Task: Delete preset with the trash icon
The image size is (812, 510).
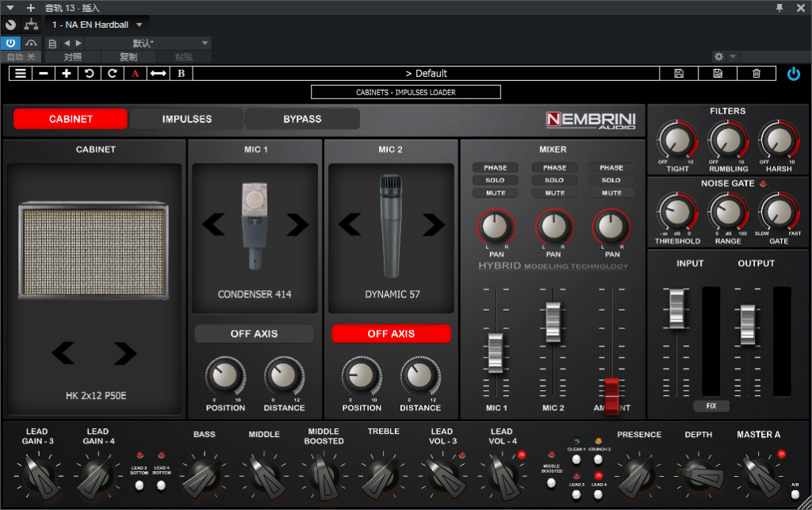Action: click(756, 74)
